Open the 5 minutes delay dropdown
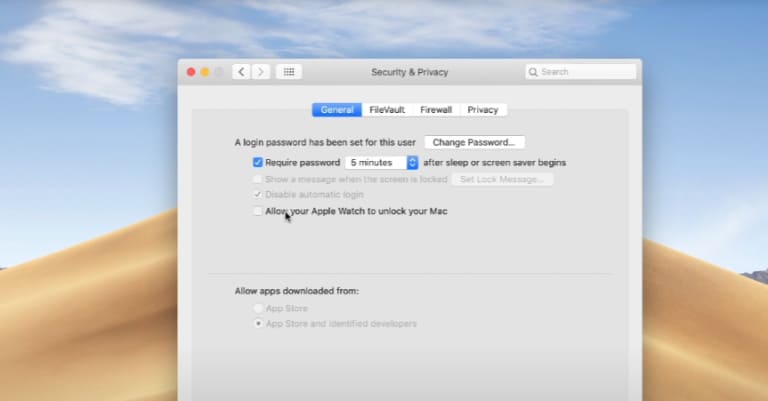This screenshot has width=768, height=401. [x=382, y=163]
